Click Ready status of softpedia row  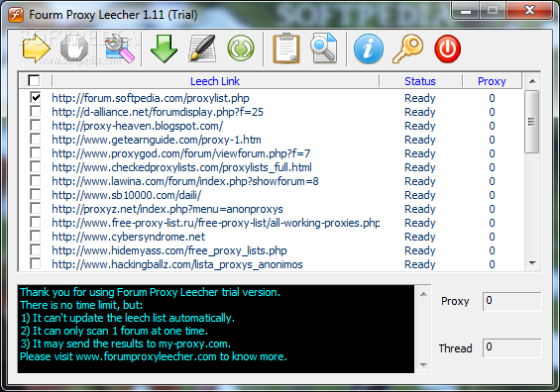420,98
